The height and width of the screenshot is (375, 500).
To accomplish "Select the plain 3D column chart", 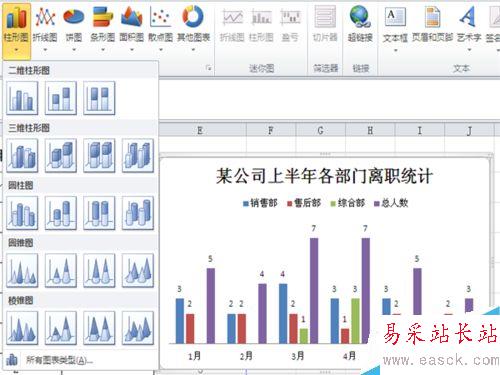I will coord(138,156).
